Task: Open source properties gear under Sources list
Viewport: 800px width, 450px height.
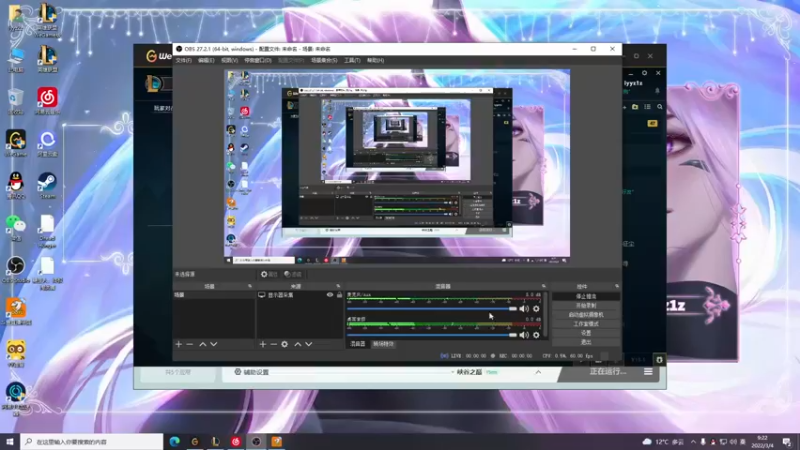Action: tap(285, 344)
